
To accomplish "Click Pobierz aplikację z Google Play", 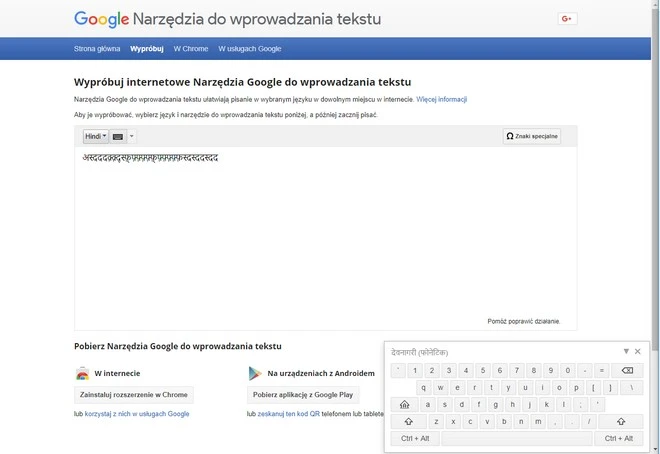I will pyautogui.click(x=302, y=395).
